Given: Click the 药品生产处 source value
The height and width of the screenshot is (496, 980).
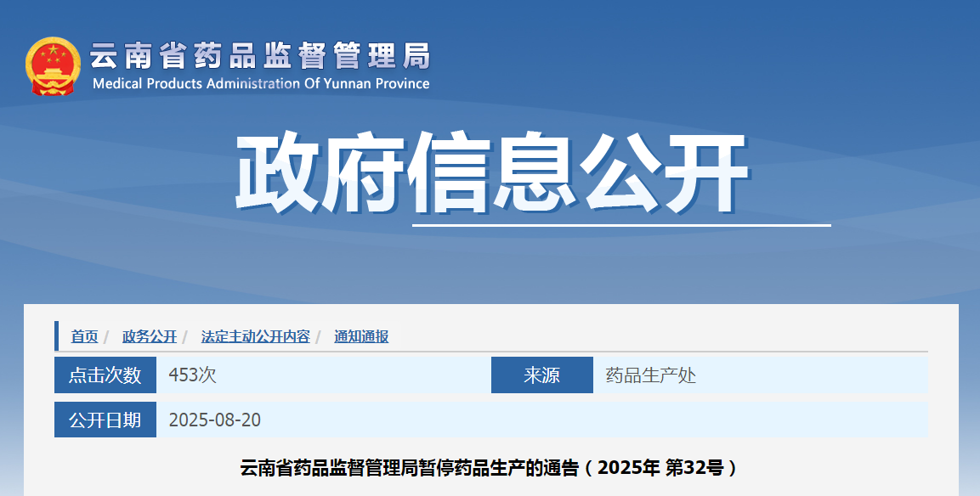Looking at the screenshot, I should pos(650,375).
